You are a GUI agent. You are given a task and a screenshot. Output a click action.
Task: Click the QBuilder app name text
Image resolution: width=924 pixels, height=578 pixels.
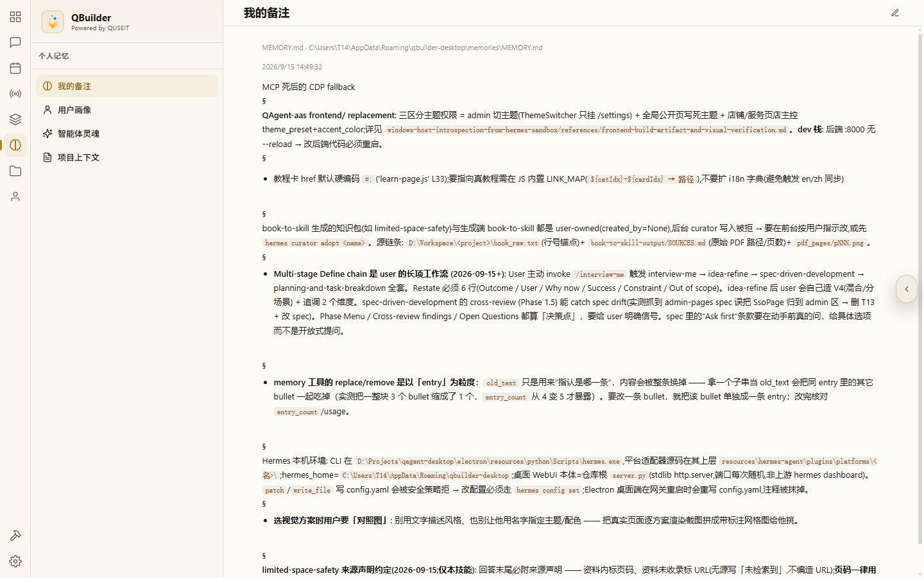[x=91, y=17]
